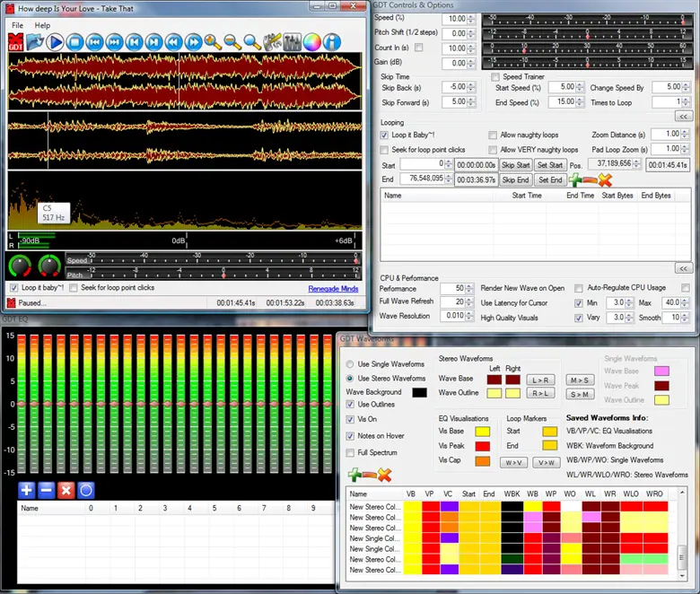
Task: Click the Set Start button
Action: coord(550,165)
